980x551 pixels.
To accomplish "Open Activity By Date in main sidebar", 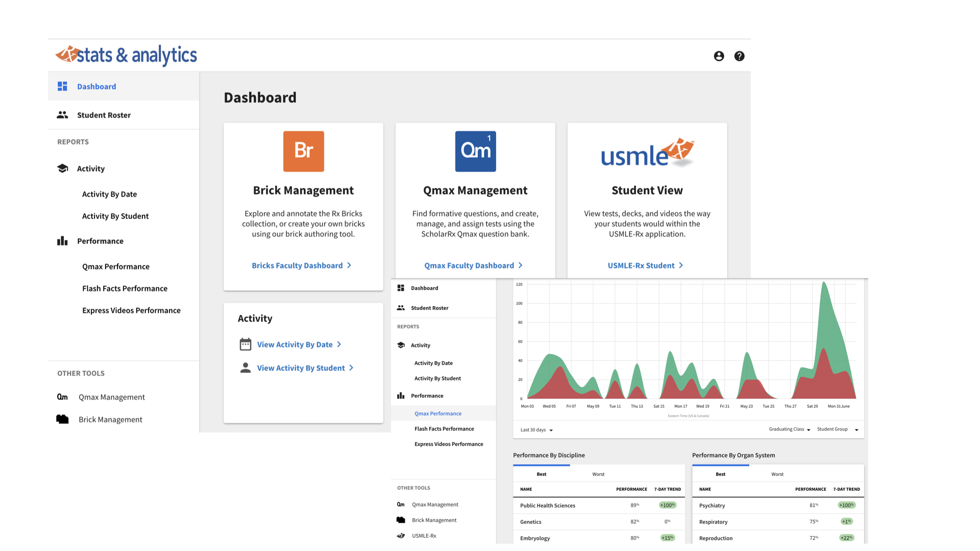I will pos(109,194).
